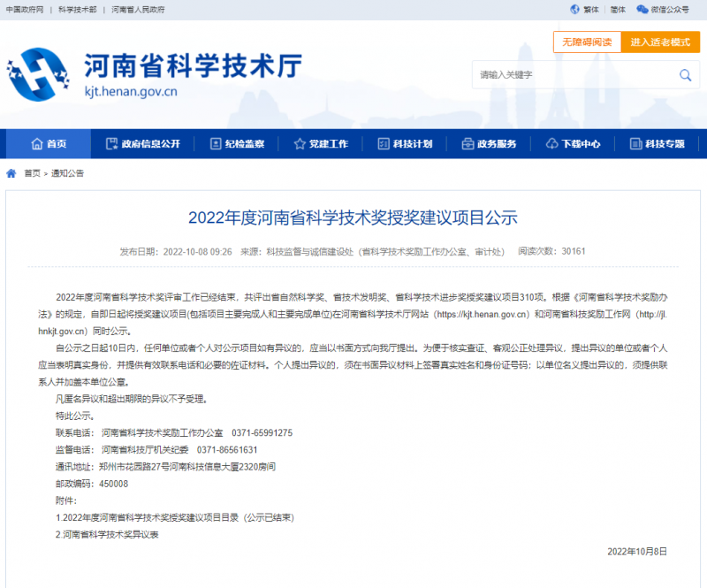Click the Henan Science Department logo
Viewport: 707px width, 588px height.
pos(38,73)
